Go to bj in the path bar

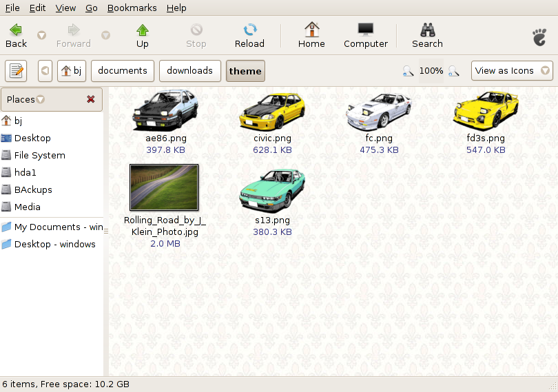(72, 71)
